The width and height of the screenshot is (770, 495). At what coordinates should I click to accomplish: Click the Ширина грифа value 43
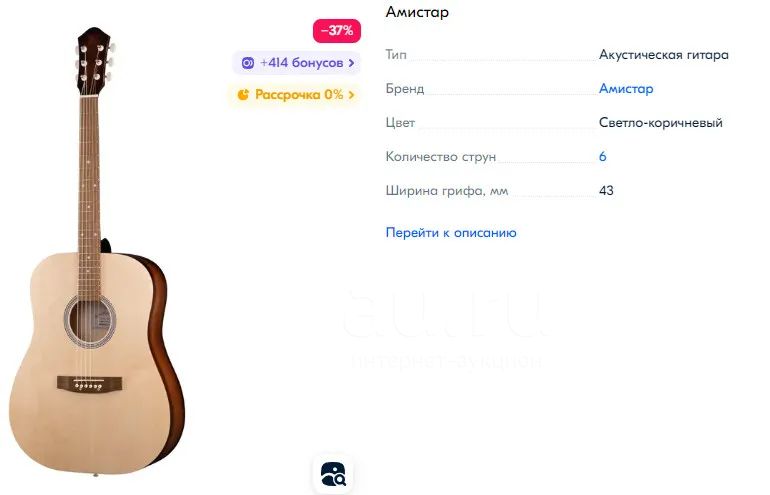click(x=606, y=191)
